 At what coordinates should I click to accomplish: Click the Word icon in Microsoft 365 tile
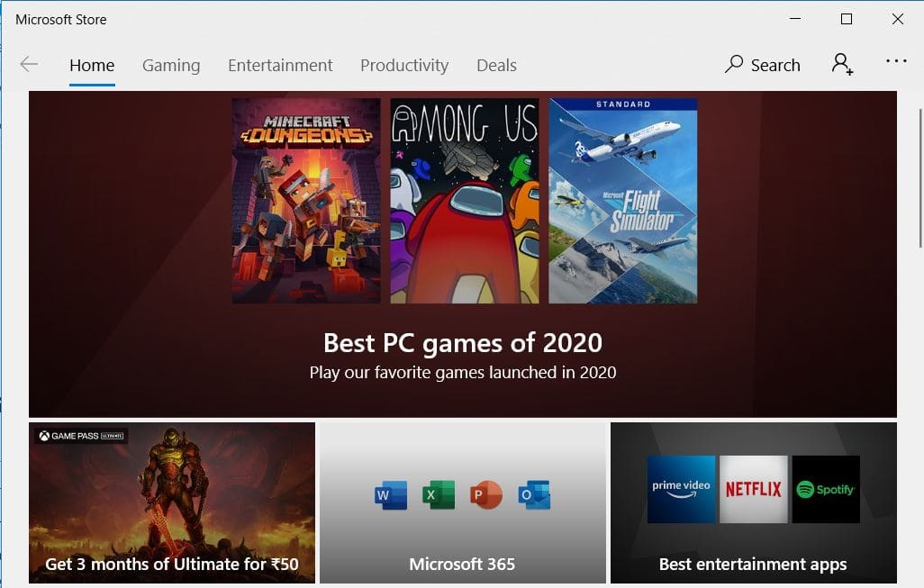(391, 495)
